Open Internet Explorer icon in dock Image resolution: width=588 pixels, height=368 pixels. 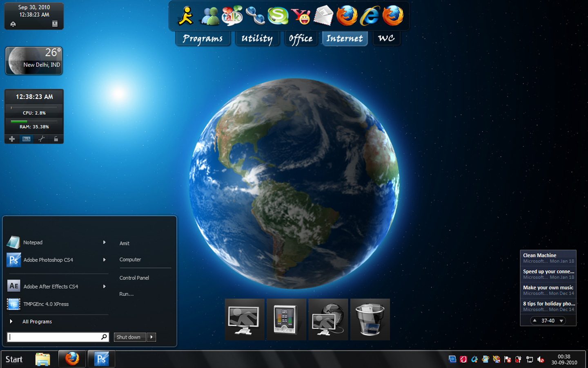(370, 16)
